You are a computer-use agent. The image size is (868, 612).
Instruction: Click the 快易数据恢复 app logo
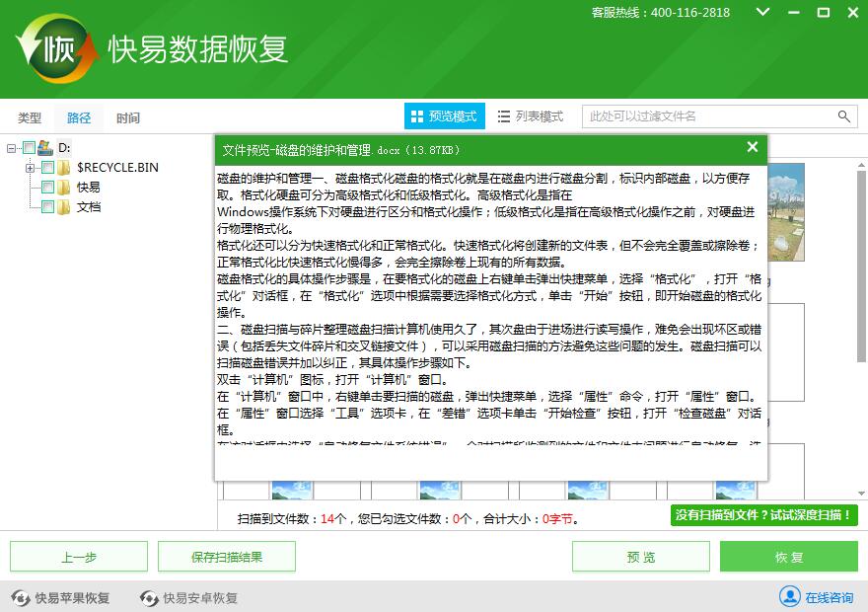pos(57,48)
